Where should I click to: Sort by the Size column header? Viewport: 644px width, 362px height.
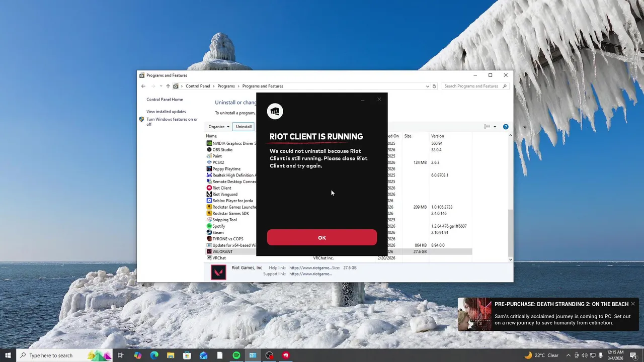(x=408, y=136)
